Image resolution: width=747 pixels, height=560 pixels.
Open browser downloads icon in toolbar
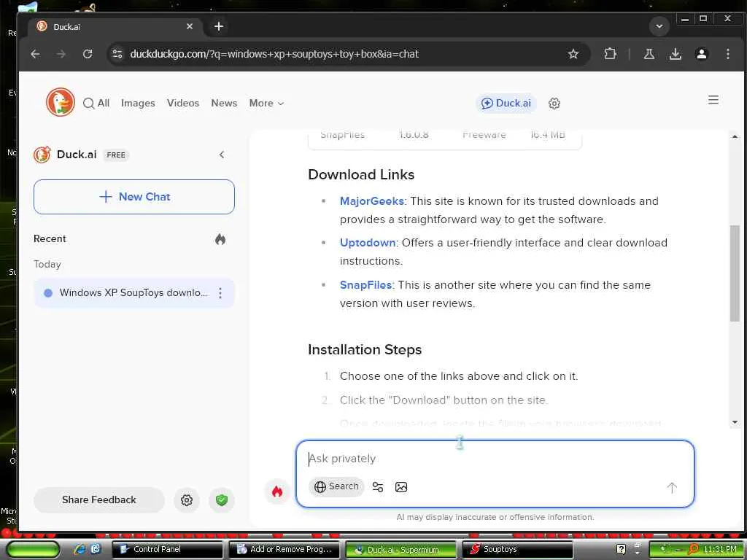[x=675, y=54]
